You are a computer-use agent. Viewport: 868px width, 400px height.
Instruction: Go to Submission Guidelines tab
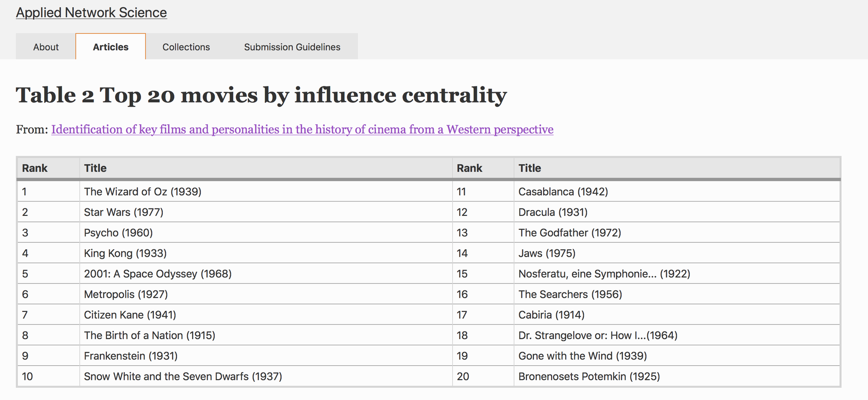pos(292,47)
